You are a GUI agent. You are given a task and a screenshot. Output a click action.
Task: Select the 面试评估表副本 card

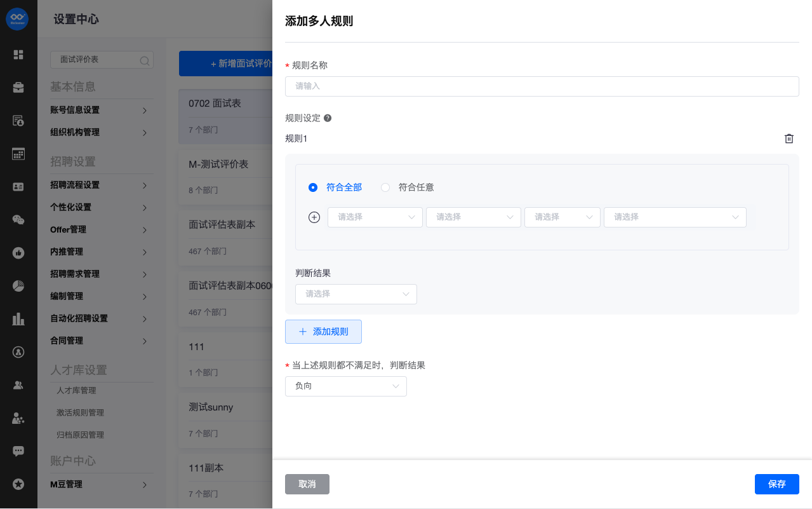pyautogui.click(x=226, y=238)
